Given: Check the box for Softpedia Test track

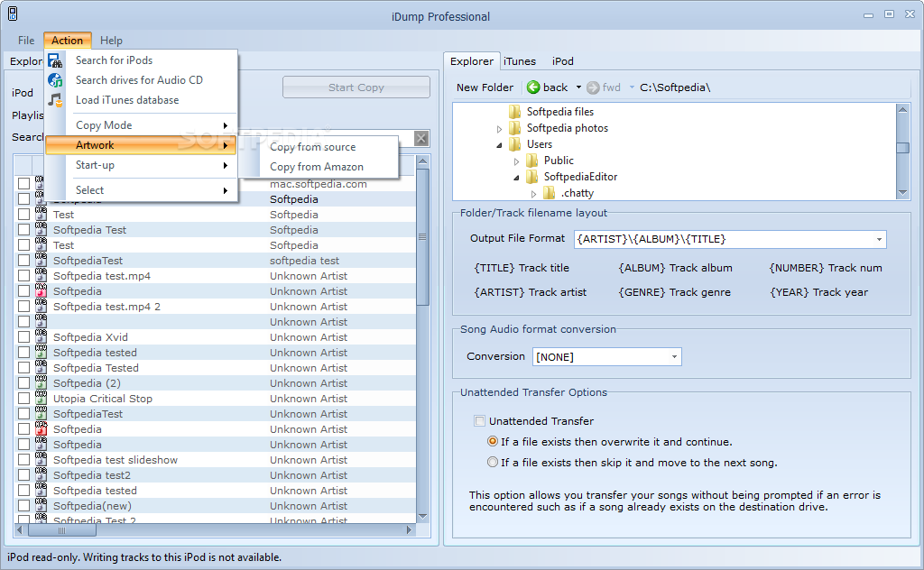Looking at the screenshot, I should 23,230.
